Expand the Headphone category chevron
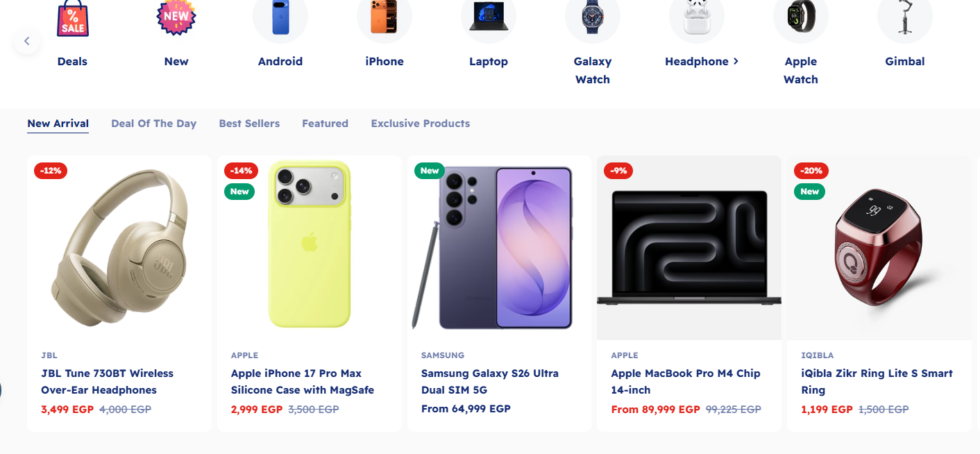The width and height of the screenshot is (980, 454). coord(736,61)
